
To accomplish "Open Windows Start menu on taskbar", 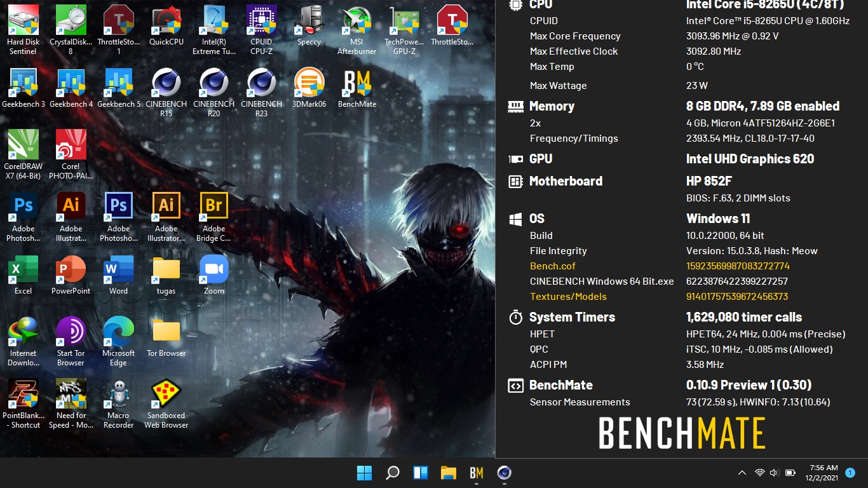I will [364, 473].
